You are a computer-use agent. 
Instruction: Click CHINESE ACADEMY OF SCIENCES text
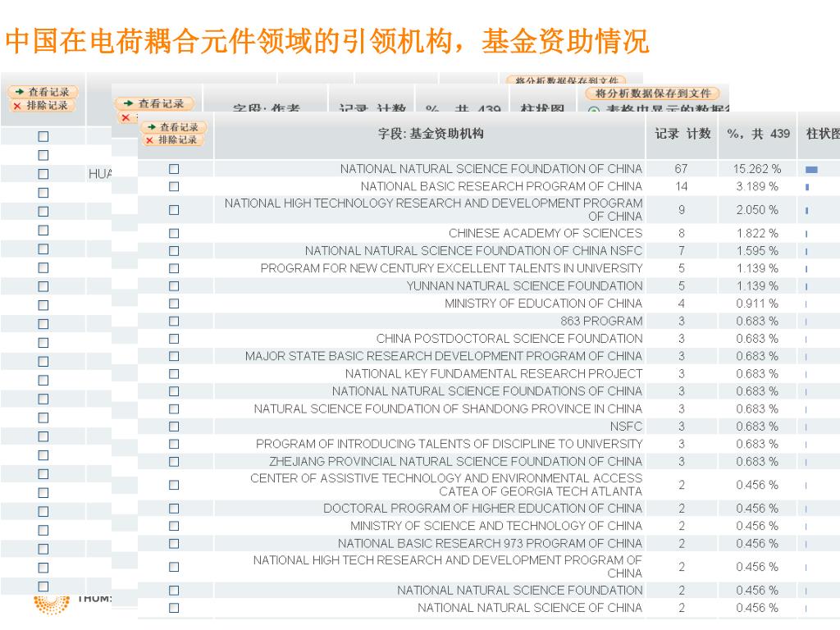coord(546,234)
